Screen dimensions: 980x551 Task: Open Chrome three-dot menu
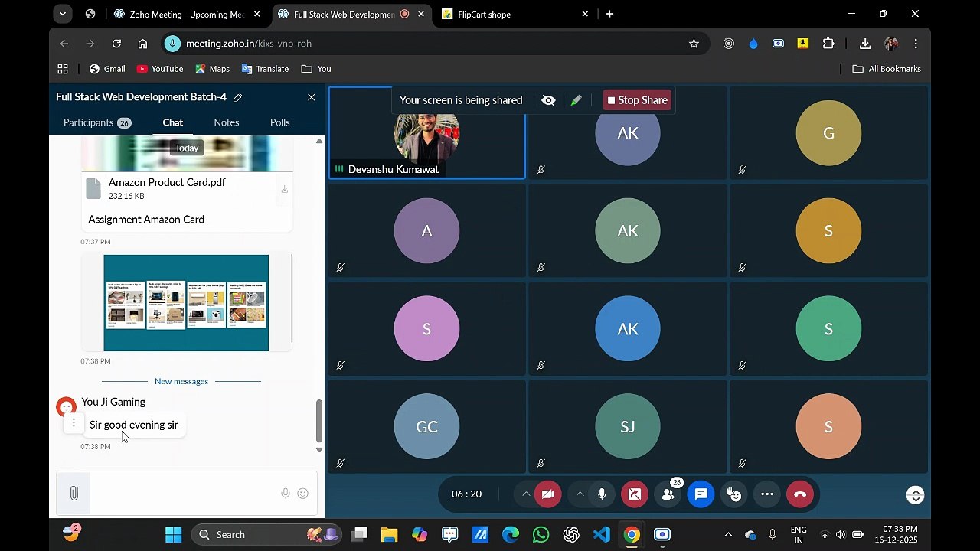[x=916, y=44]
